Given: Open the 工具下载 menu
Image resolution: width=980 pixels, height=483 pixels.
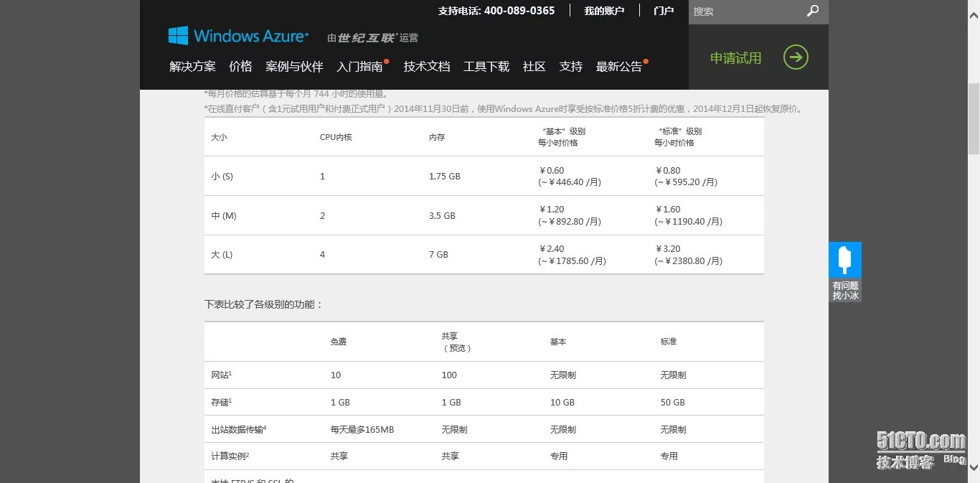Looking at the screenshot, I should tap(486, 67).
